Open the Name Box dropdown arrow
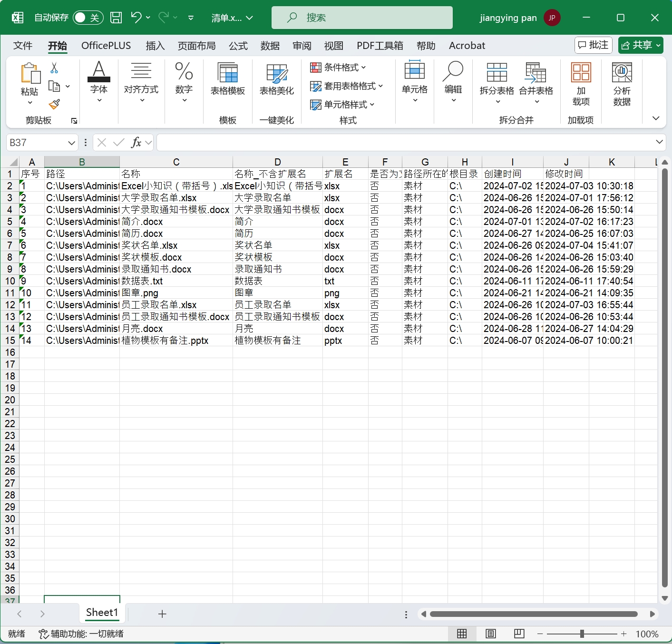Image resolution: width=672 pixels, height=644 pixels. click(x=71, y=143)
